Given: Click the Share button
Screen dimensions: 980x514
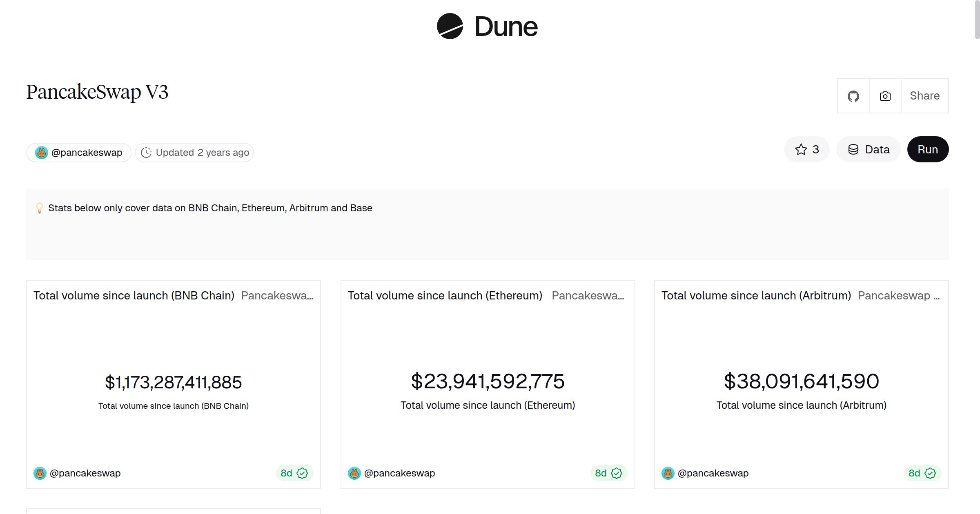Looking at the screenshot, I should (924, 96).
